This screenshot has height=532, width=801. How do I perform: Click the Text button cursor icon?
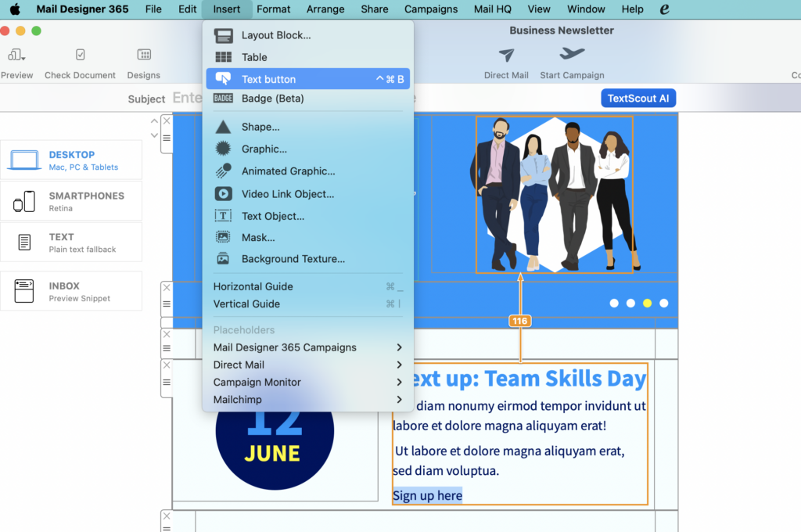pyautogui.click(x=223, y=79)
